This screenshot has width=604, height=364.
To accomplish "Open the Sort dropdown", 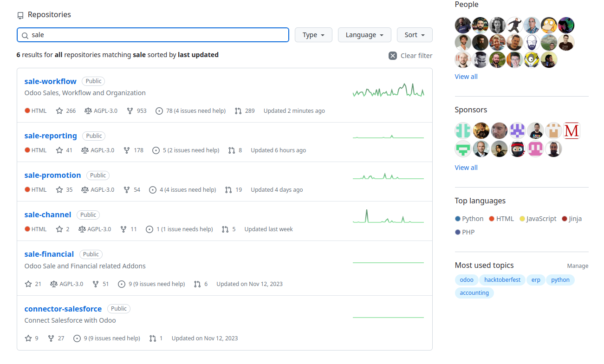I will (415, 35).
